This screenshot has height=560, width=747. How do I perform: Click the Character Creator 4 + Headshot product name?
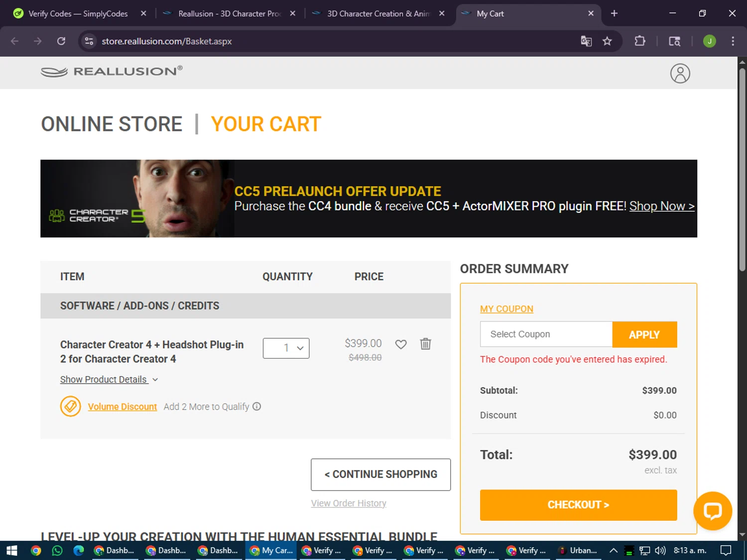click(x=152, y=351)
